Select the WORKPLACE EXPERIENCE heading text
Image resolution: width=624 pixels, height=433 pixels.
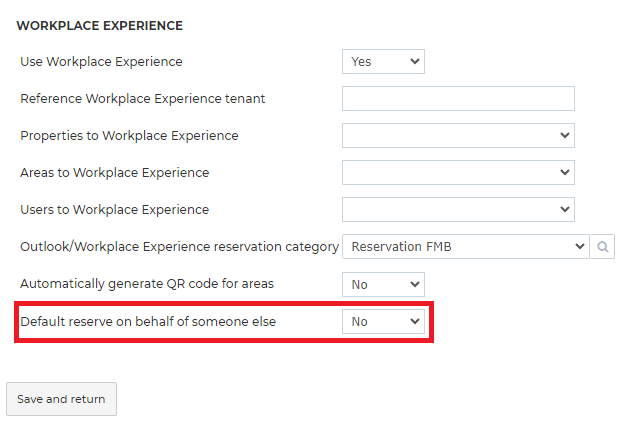(99, 25)
